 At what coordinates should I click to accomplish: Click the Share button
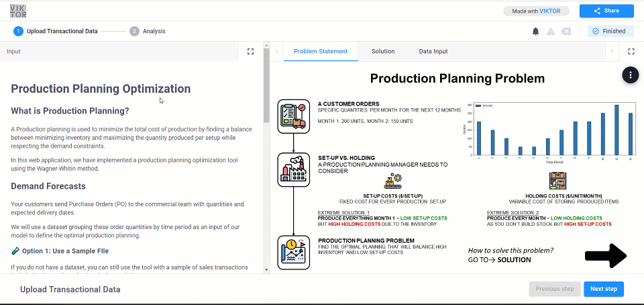click(x=606, y=11)
